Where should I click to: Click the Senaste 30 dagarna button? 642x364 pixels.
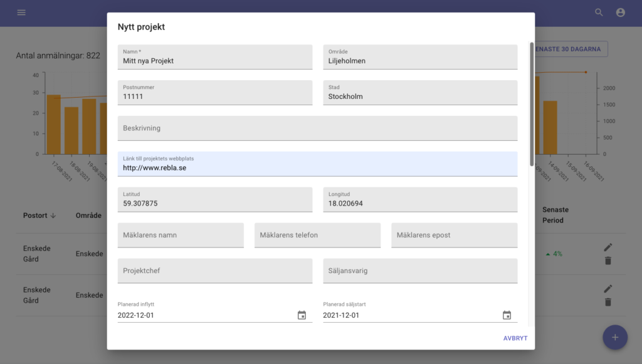click(571, 49)
